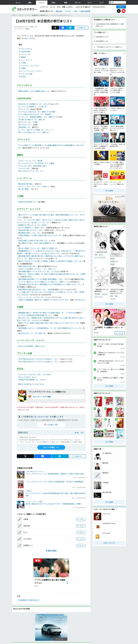Click コメントを読む button
Image resolution: width=138 pixels, height=644 pixels.
tap(51, 447)
